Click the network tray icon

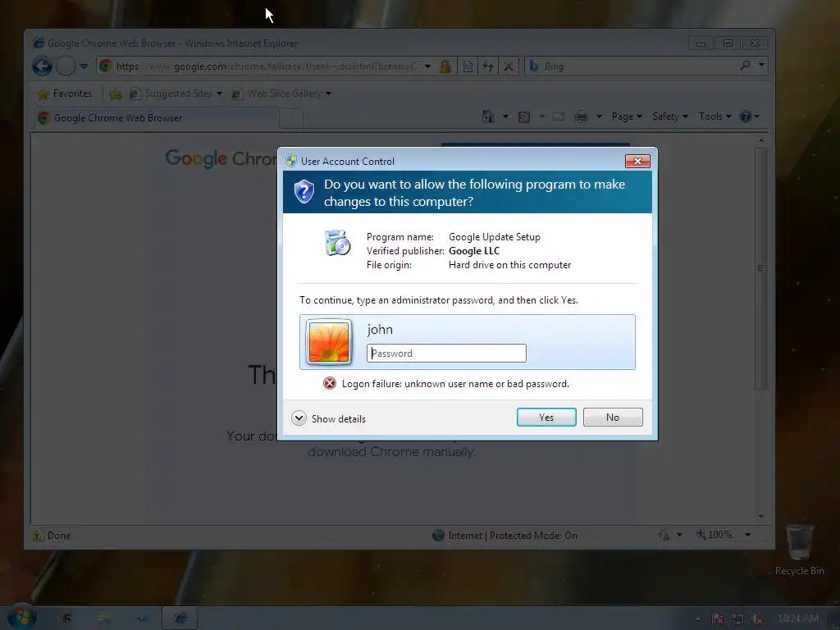point(737,619)
